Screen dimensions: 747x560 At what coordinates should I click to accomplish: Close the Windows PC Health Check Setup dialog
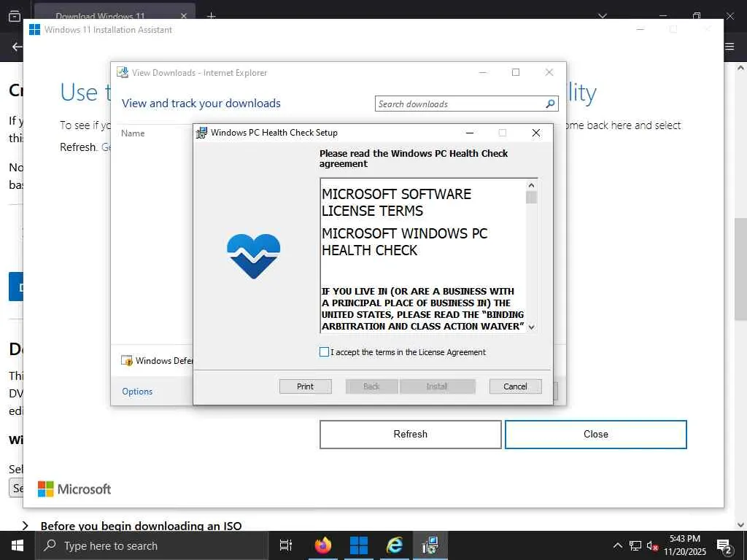tap(536, 133)
